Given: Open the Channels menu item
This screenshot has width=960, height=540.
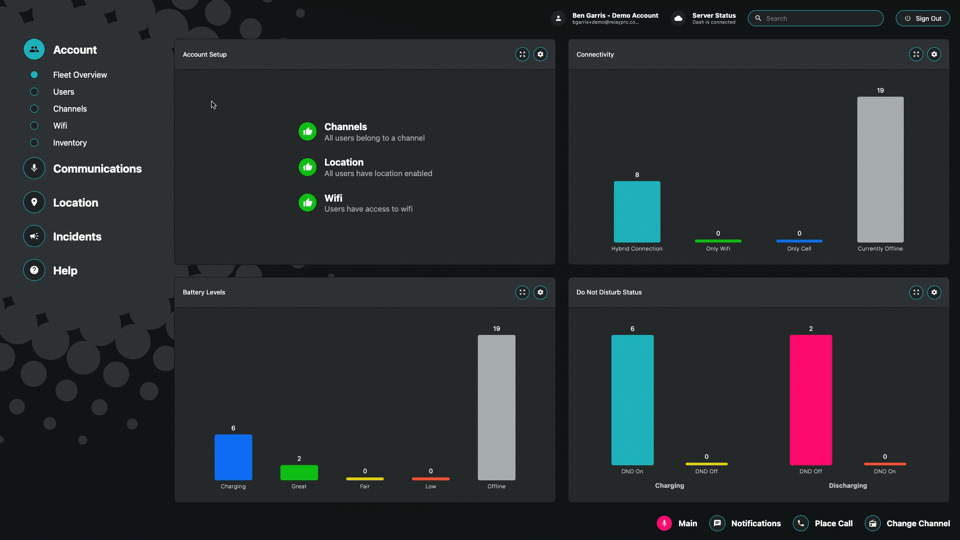Looking at the screenshot, I should pos(69,109).
